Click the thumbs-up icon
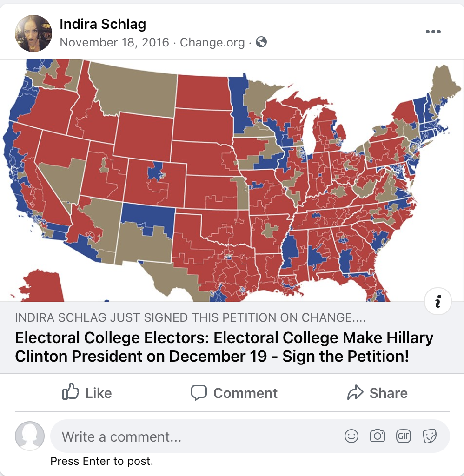 [x=71, y=393]
